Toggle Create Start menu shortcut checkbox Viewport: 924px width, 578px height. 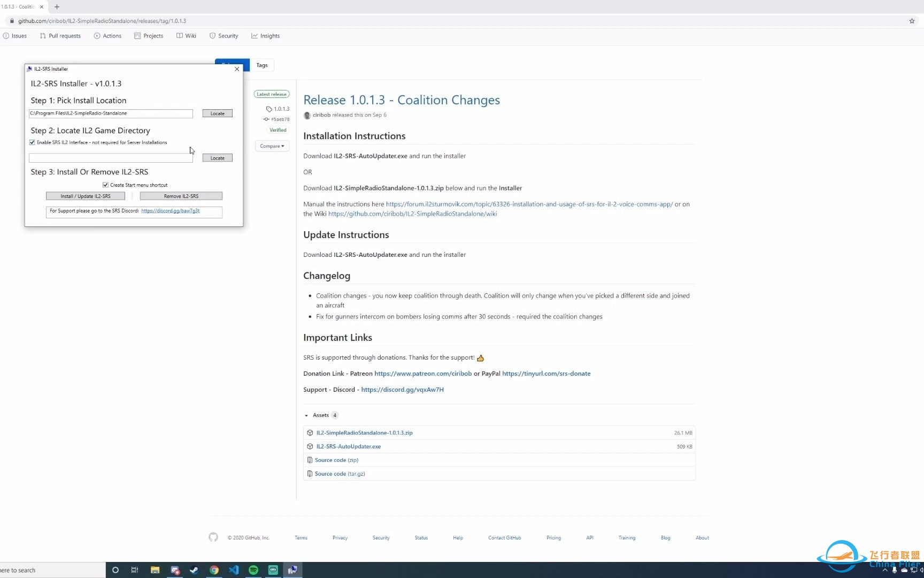tap(105, 185)
